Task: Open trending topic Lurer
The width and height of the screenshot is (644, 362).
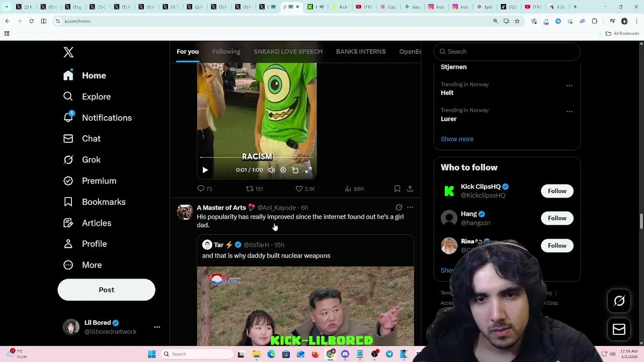Action: (449, 119)
